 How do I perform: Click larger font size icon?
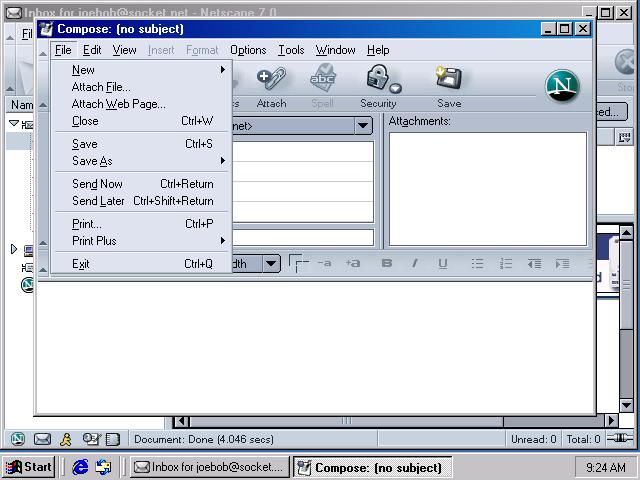pyautogui.click(x=353, y=263)
